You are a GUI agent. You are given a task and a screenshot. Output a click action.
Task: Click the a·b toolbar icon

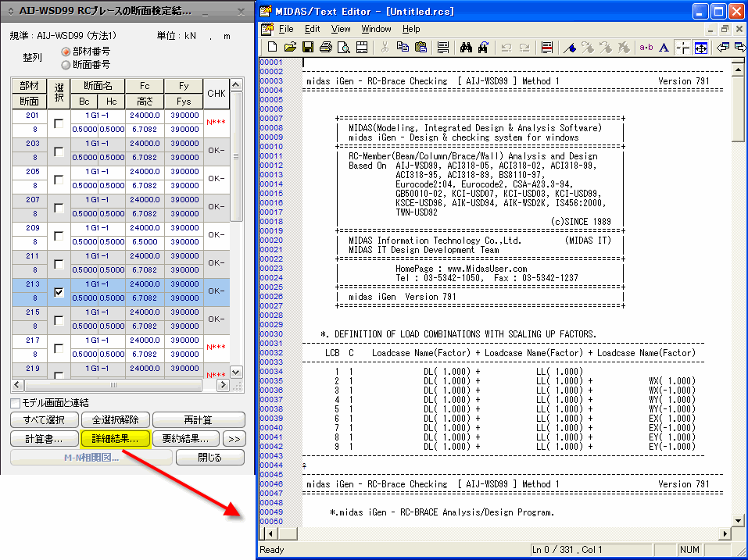click(646, 47)
